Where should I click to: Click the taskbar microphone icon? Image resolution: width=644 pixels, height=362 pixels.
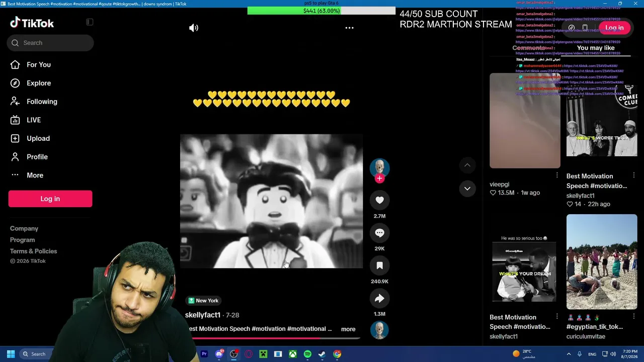click(580, 354)
